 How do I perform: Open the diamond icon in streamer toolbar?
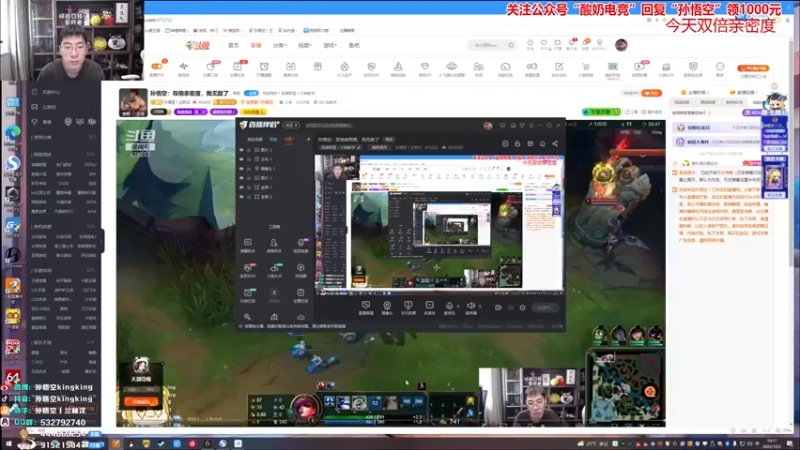point(424,66)
